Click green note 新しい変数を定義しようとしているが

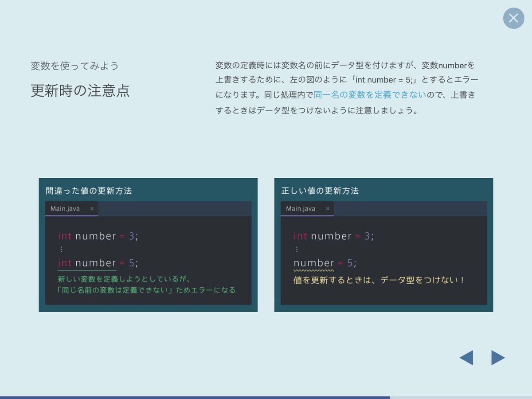pos(124,279)
